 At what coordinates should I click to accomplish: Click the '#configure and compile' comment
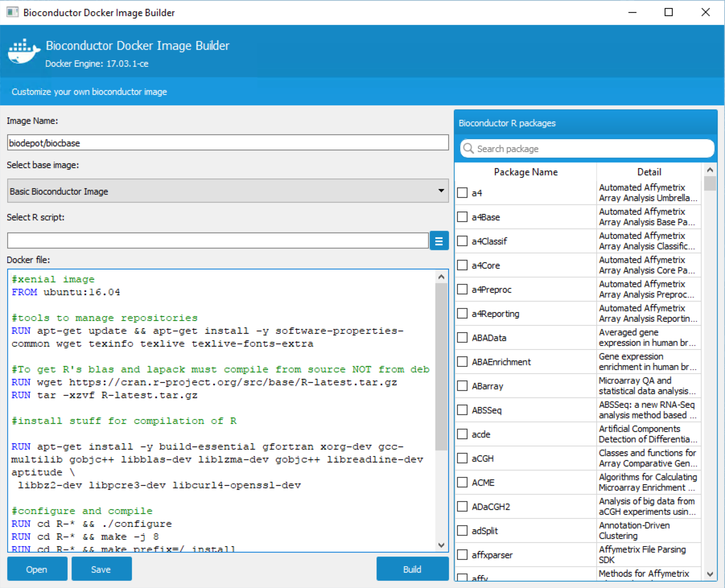click(82, 511)
